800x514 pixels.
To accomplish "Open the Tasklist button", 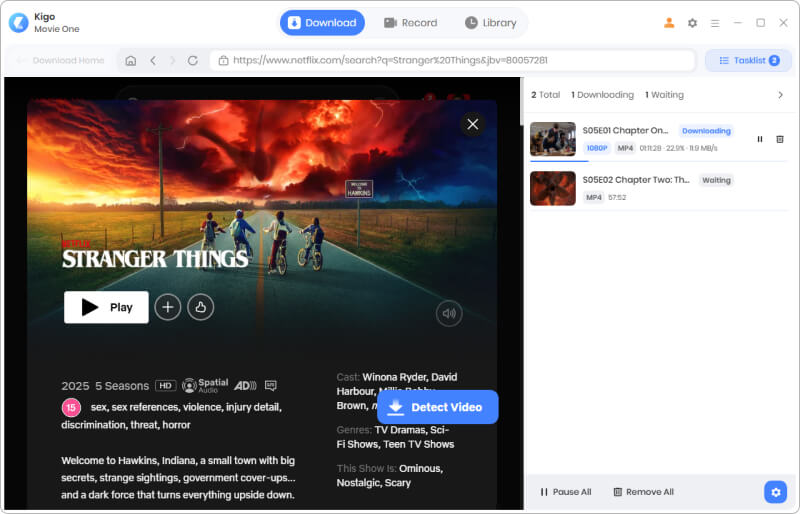I will [x=748, y=60].
